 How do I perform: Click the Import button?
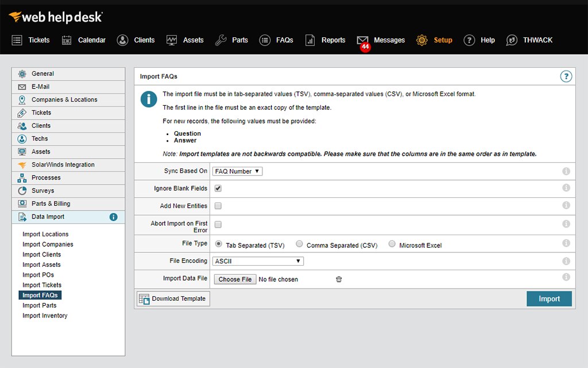click(549, 298)
